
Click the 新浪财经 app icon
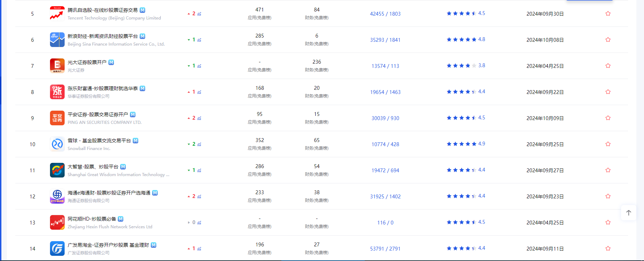57,40
